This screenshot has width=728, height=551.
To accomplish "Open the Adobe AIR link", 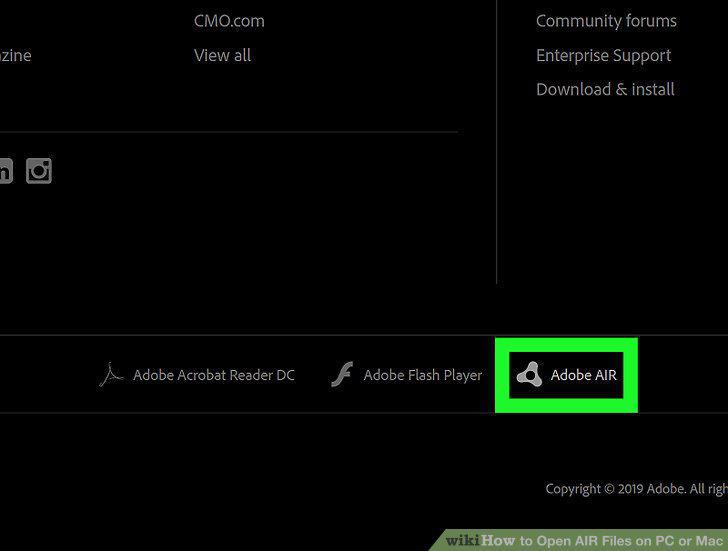I will pyautogui.click(x=584, y=375).
